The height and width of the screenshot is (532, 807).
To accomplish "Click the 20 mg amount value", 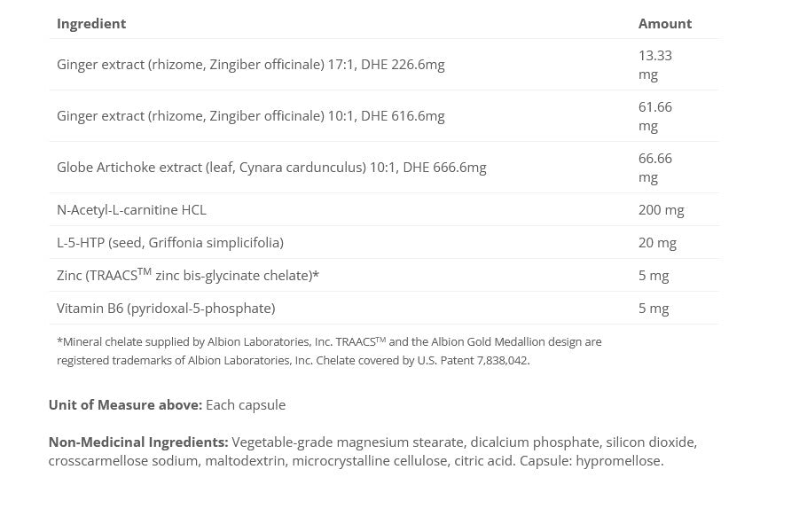I will pos(657,243).
